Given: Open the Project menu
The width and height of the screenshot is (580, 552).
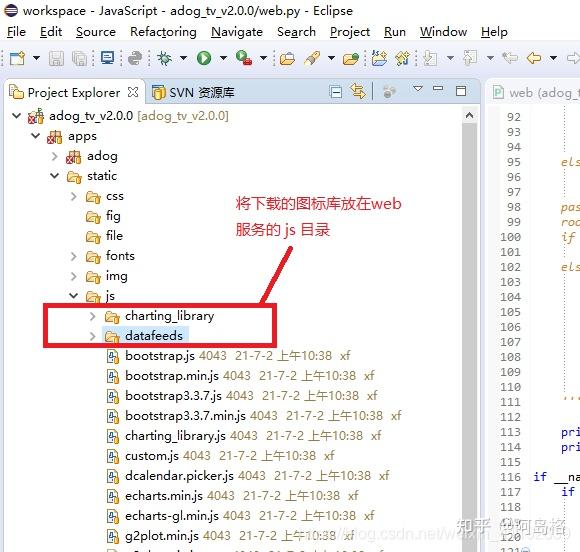Looking at the screenshot, I should [x=350, y=32].
